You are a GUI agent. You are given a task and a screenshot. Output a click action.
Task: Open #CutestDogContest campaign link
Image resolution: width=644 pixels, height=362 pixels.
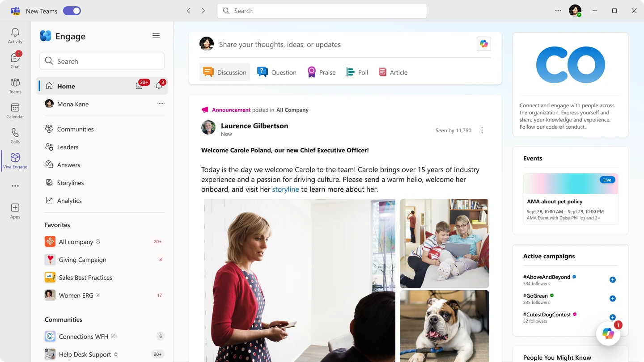pyautogui.click(x=547, y=315)
